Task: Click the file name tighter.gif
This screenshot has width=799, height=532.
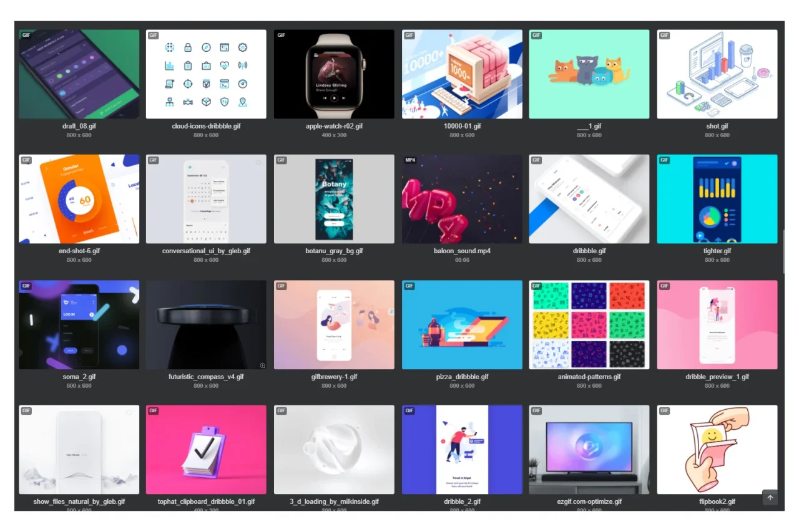Action: pos(717,251)
